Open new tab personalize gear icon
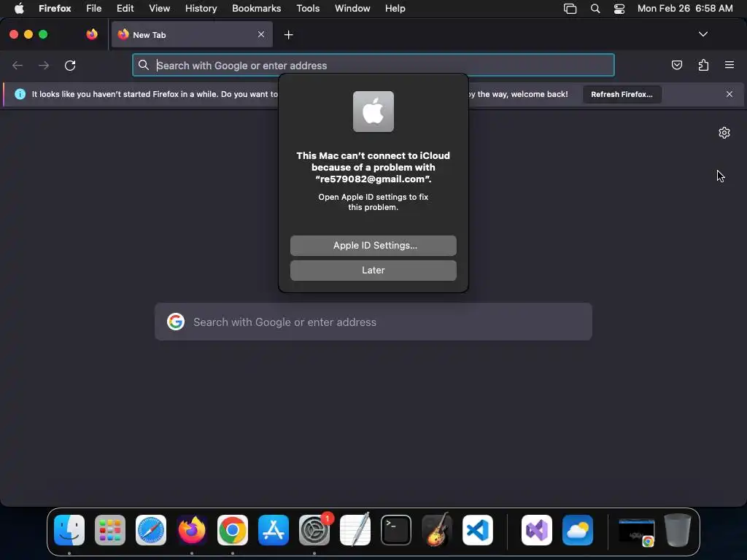Viewport: 747px width, 560px height. [x=724, y=133]
